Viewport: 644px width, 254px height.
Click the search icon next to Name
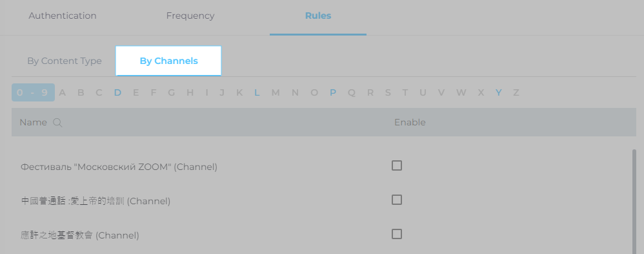pyautogui.click(x=58, y=123)
